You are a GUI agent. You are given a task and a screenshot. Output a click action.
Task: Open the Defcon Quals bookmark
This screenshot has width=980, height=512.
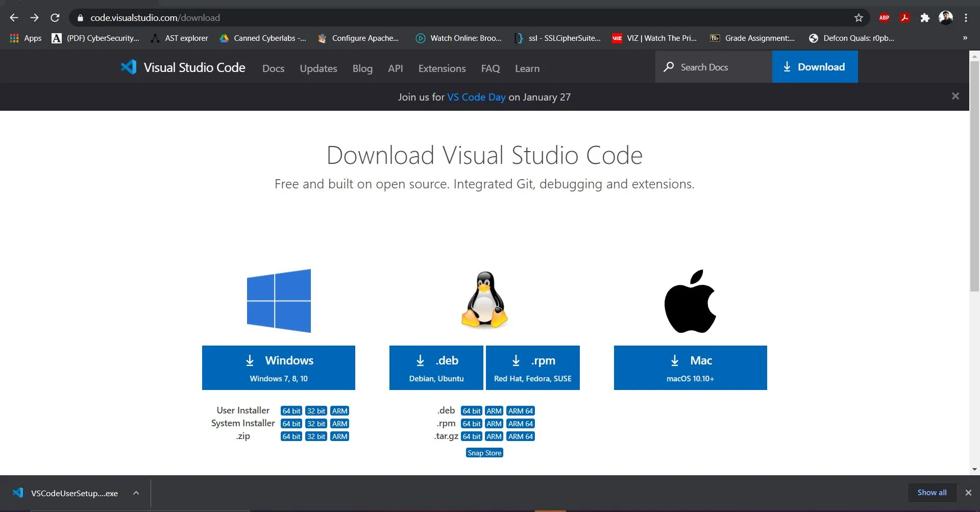[851, 38]
